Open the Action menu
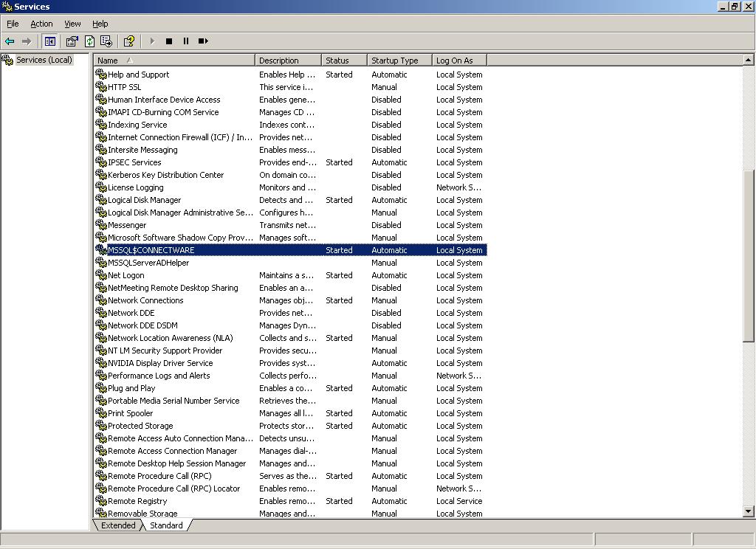The width and height of the screenshot is (756, 549). (41, 24)
